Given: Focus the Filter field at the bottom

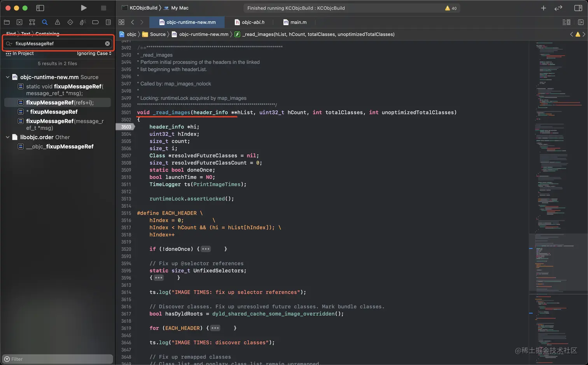Looking at the screenshot, I should 58,359.
